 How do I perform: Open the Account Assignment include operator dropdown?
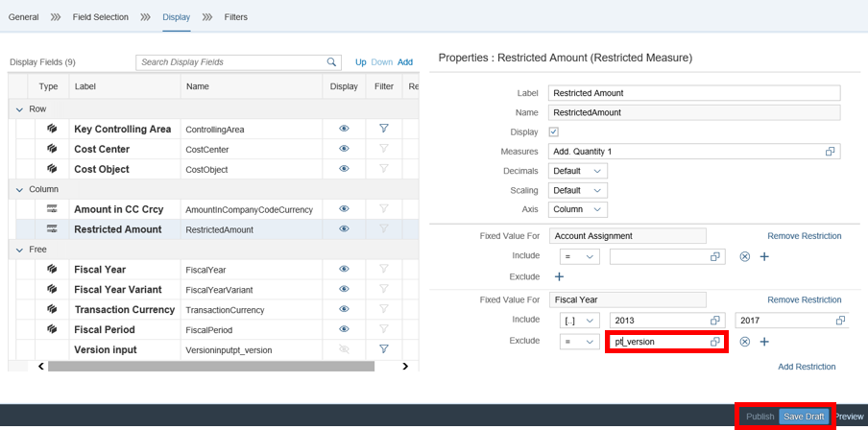(579, 256)
